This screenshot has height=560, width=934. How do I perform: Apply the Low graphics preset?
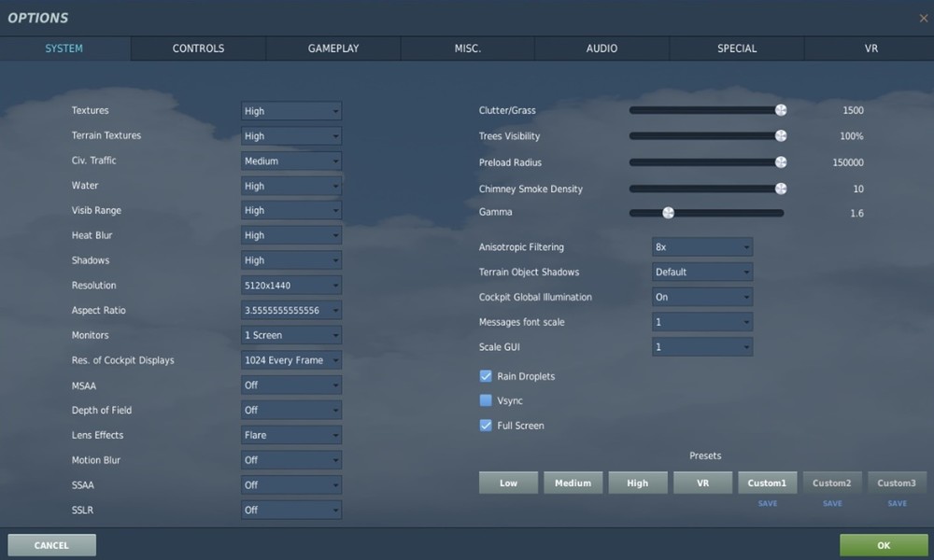508,483
